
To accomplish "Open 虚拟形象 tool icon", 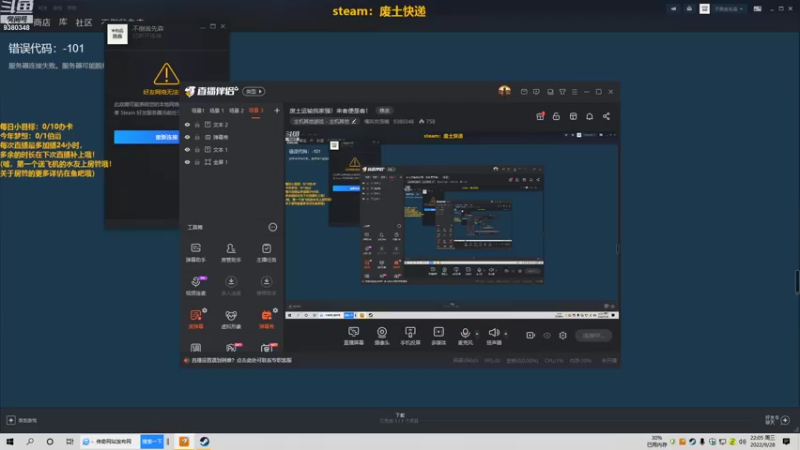I will pos(231,319).
